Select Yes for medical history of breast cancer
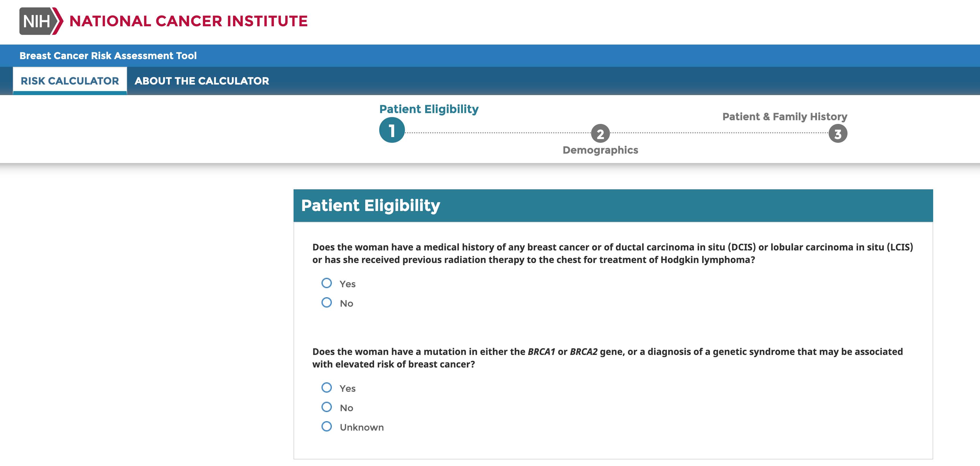Screen dimensions: 980x466 point(326,283)
